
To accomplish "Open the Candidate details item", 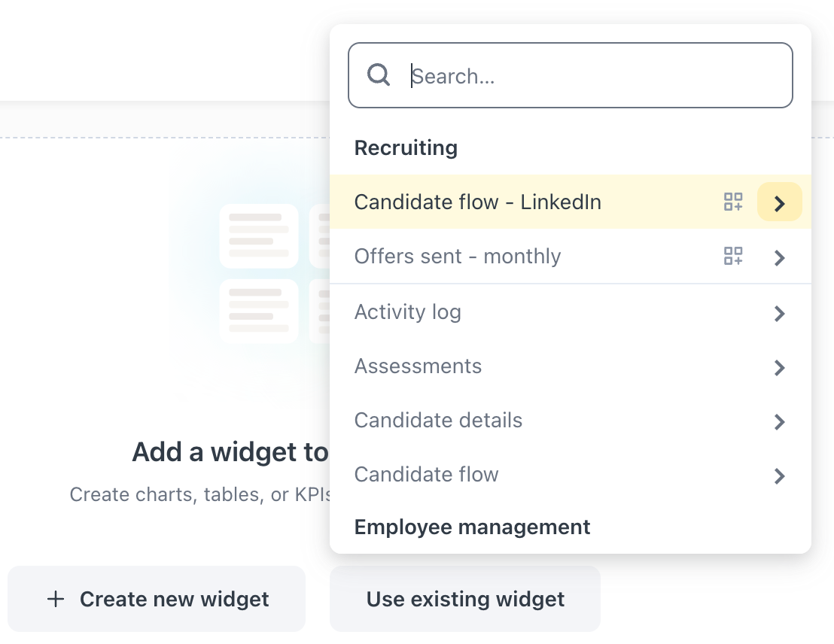I will pyautogui.click(x=438, y=421).
